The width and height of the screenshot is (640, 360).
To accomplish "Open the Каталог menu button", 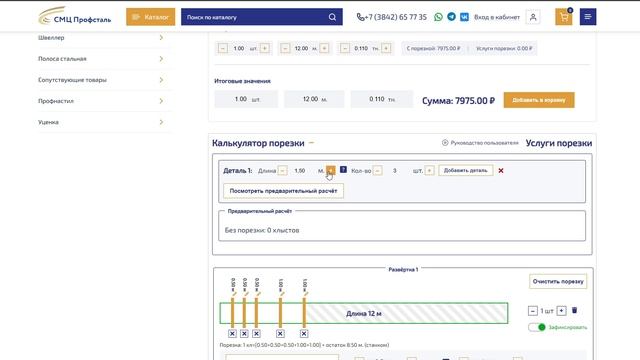I will tap(151, 17).
